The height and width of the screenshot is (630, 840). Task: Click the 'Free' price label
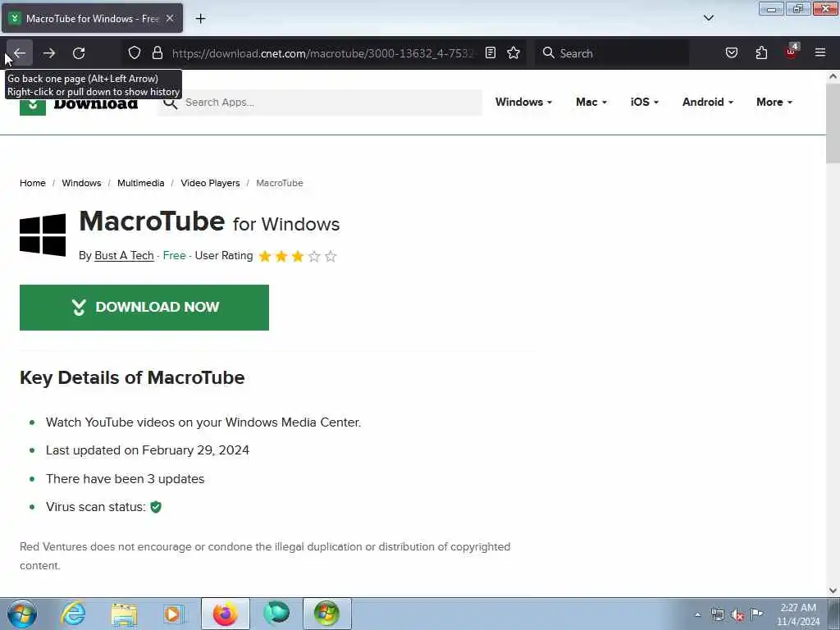click(x=174, y=256)
